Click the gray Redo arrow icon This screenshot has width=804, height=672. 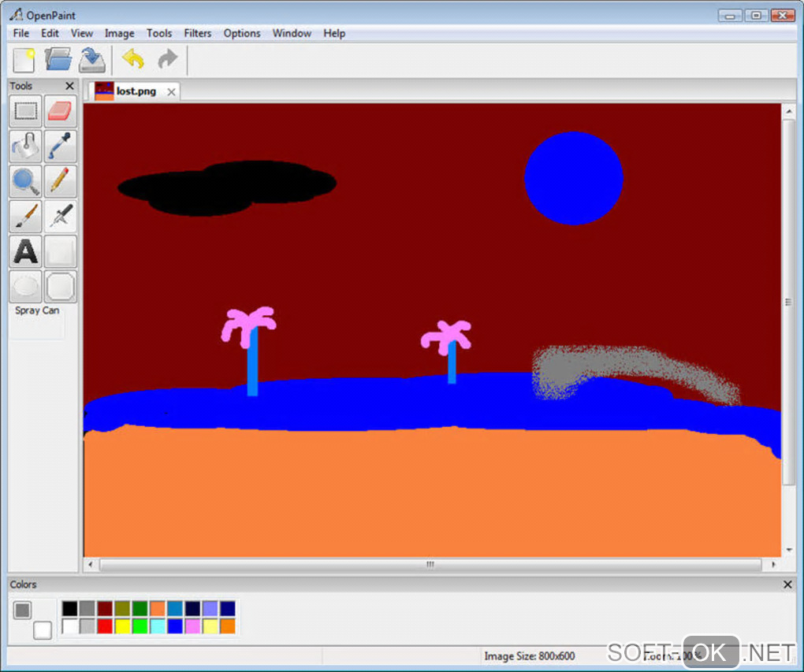167,59
